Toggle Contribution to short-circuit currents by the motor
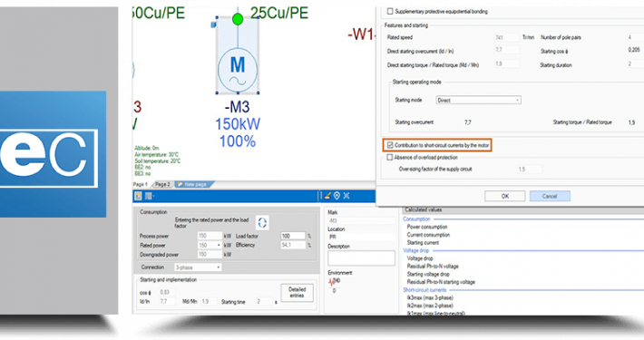 [x=390, y=145]
